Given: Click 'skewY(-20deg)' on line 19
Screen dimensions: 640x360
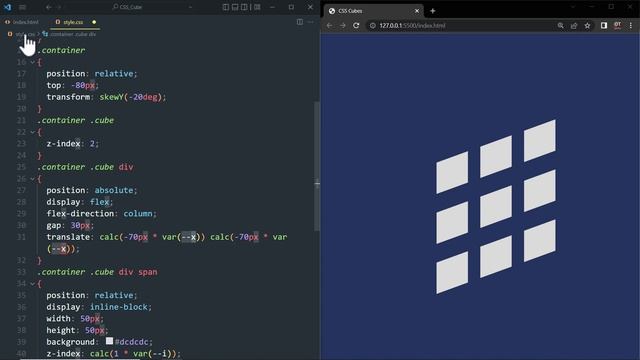Looking at the screenshot, I should (131, 97).
